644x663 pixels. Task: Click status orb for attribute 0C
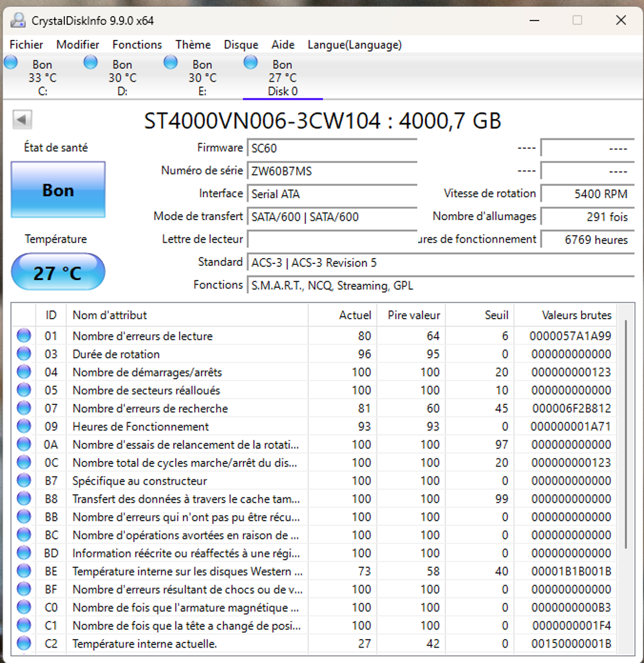(24, 462)
